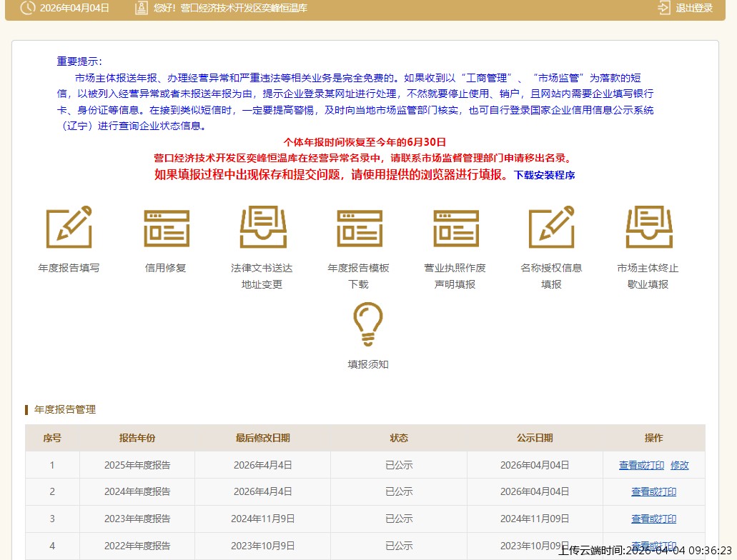The image size is (737, 560).
Task: Click the 信用修复 icon
Action: [166, 227]
